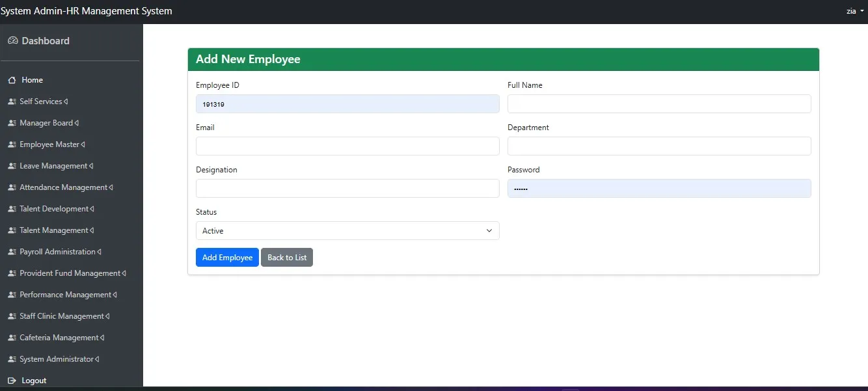Viewport: 868px width, 391px height.
Task: Click the Talent Management menu label
Action: [x=54, y=230]
